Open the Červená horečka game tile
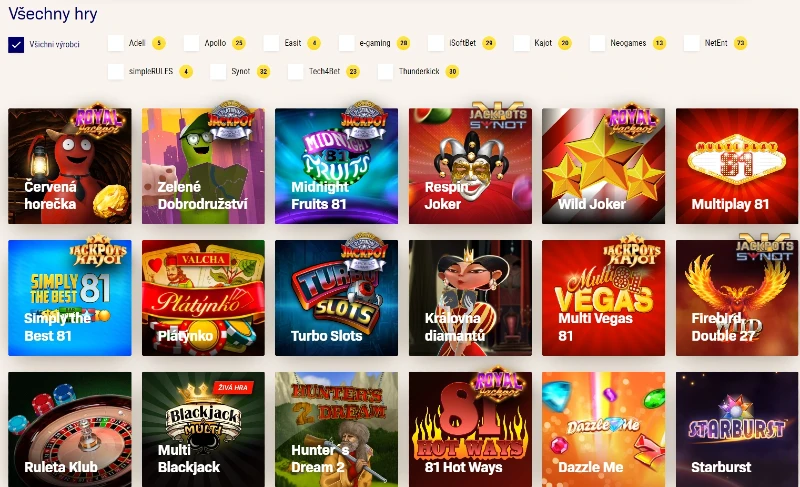 coord(70,166)
